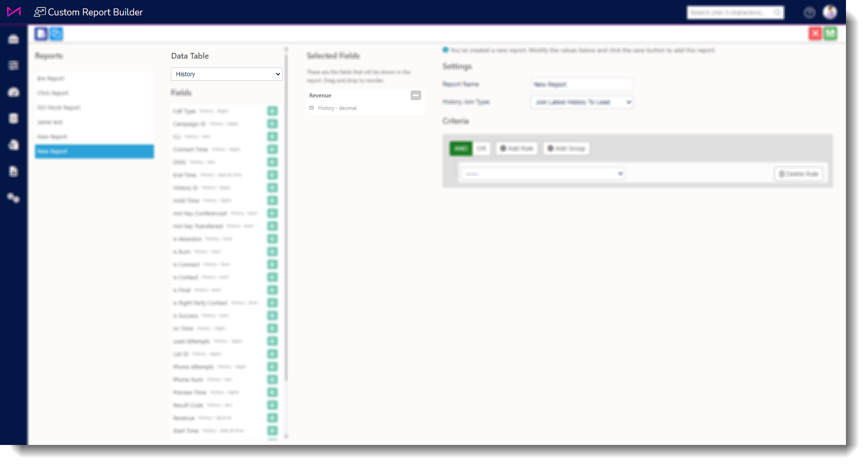Add the Call Type field
The image size is (868, 467).
(x=273, y=111)
